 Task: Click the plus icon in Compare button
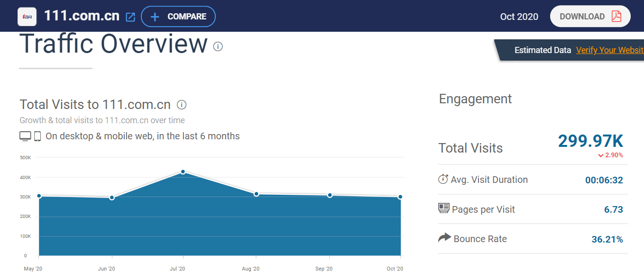[155, 17]
